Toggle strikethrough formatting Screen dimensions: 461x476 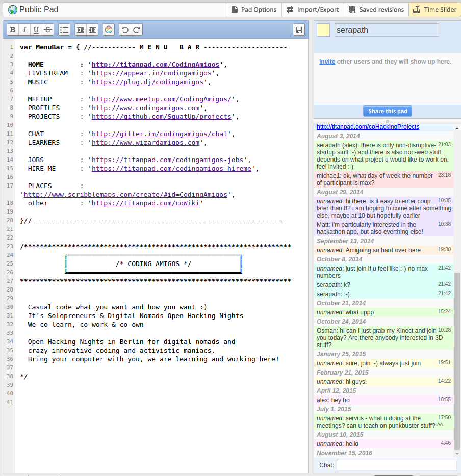point(47,30)
